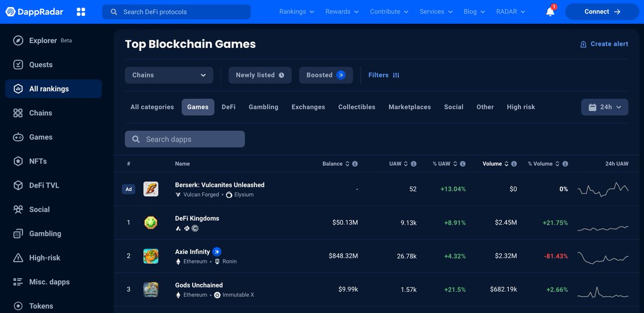Click the Search DeFi protocols field
This screenshot has width=644, height=313.
(x=177, y=12)
